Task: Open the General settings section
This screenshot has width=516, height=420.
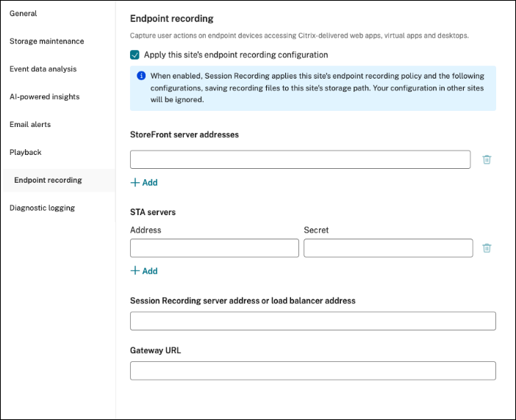Action: 24,13
